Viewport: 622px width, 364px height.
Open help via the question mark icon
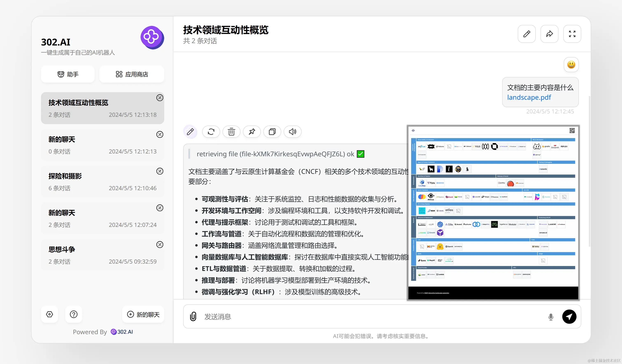(x=73, y=314)
